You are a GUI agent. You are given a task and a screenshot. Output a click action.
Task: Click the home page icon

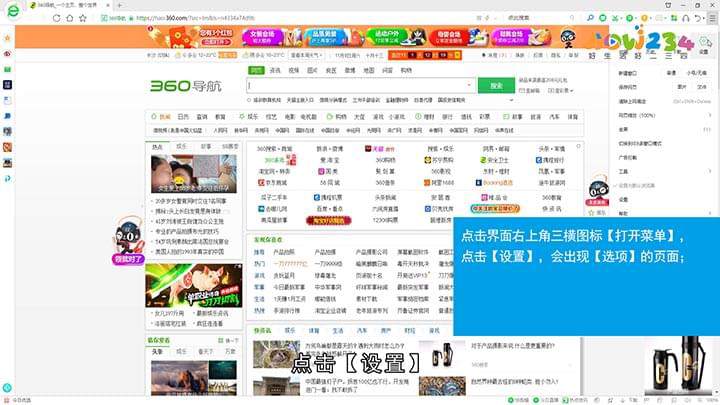pos(69,18)
